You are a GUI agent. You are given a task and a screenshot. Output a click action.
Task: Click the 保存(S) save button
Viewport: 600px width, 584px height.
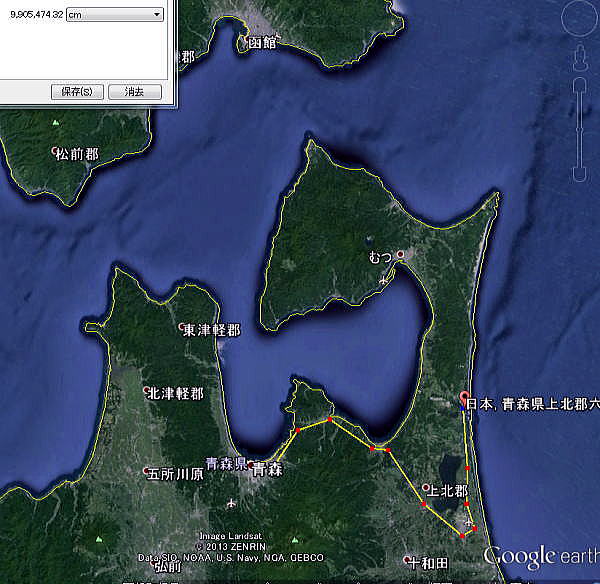point(77,91)
